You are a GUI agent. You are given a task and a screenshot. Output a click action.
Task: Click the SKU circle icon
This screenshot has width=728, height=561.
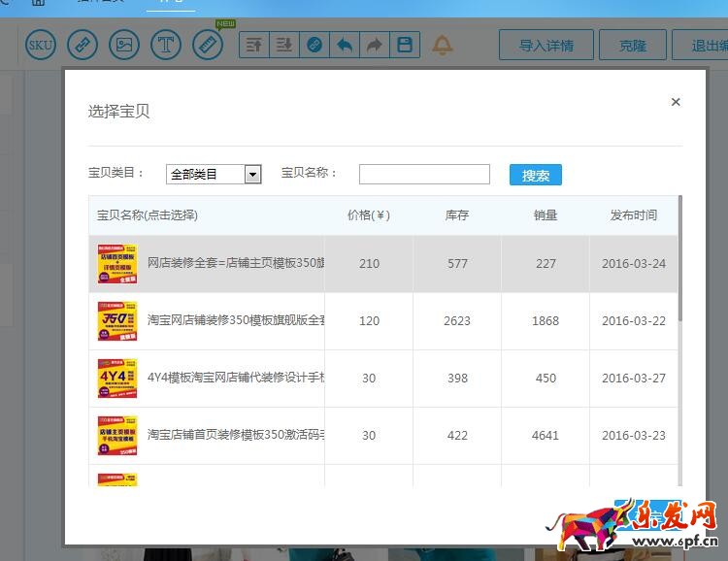41,45
